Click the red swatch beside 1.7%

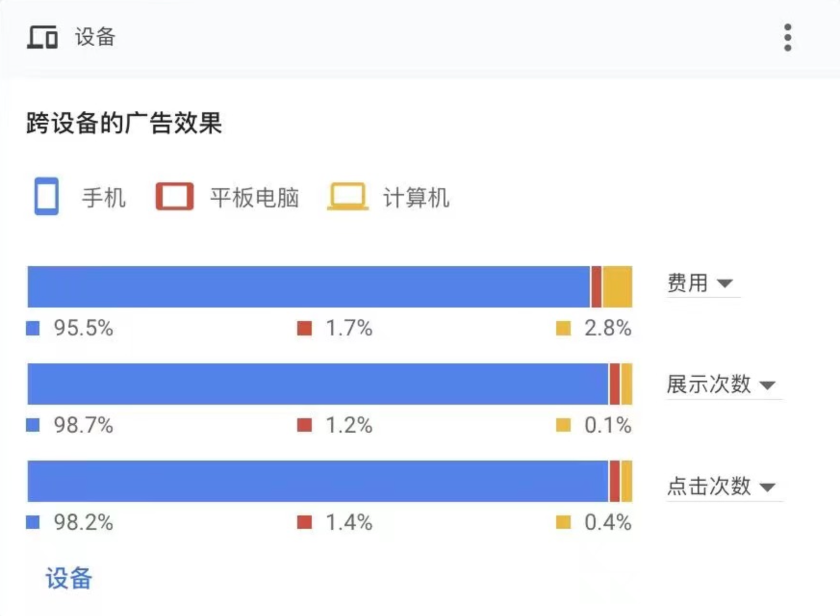tap(304, 328)
